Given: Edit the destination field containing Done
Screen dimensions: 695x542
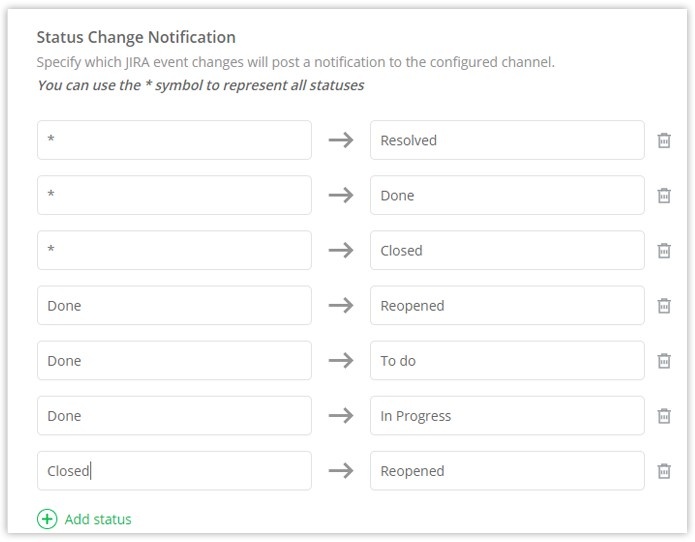Looking at the screenshot, I should point(507,195).
